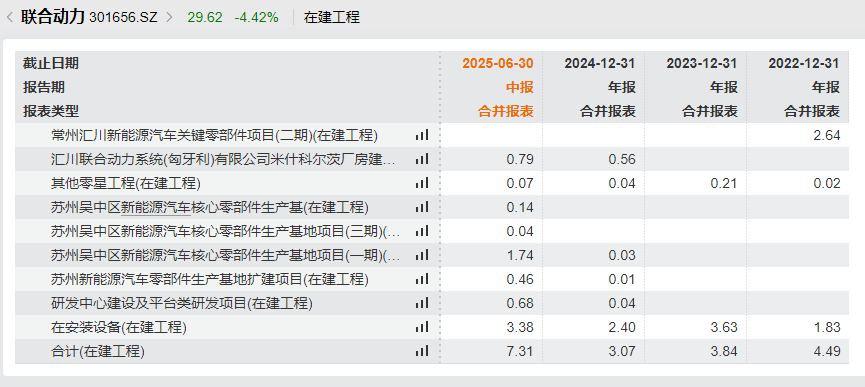Click cell value 2.40 for 在安装设备

[622, 327]
